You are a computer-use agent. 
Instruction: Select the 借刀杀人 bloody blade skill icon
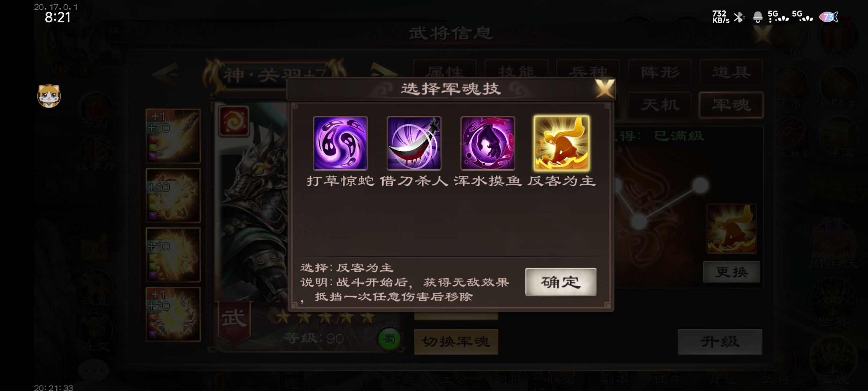pos(414,143)
